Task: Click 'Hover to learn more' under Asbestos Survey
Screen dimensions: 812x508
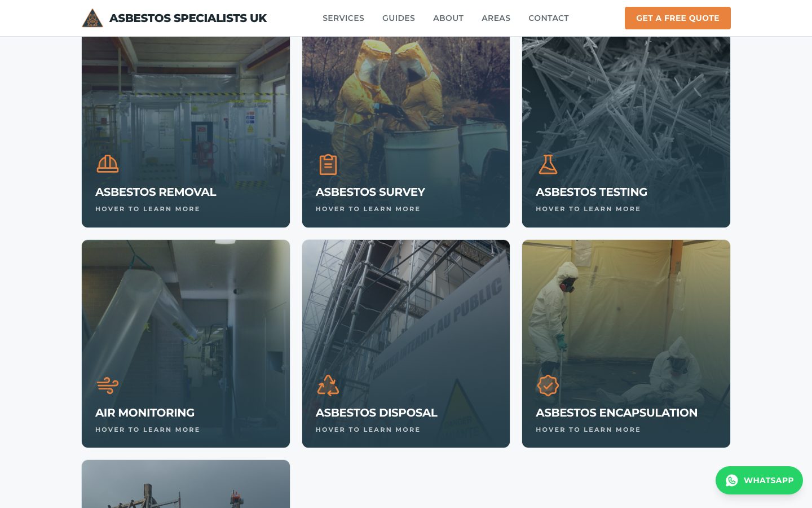Action: [368, 209]
